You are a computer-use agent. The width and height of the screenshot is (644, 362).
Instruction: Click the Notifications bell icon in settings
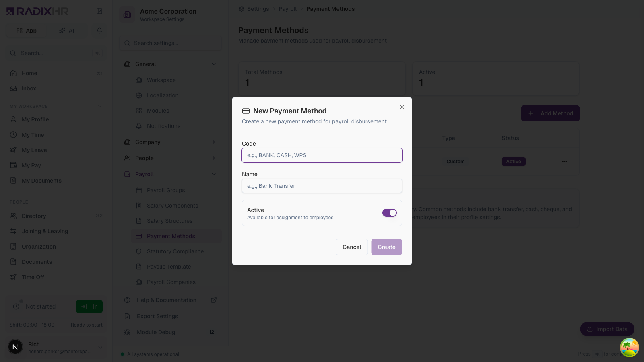(139, 126)
